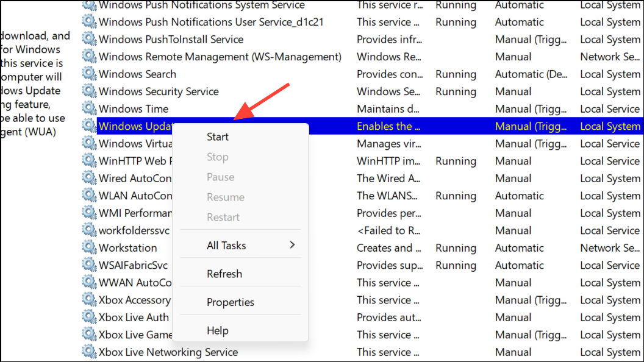
Task: Click the gear icon beside Xbox Live Game service
Action: click(89, 334)
